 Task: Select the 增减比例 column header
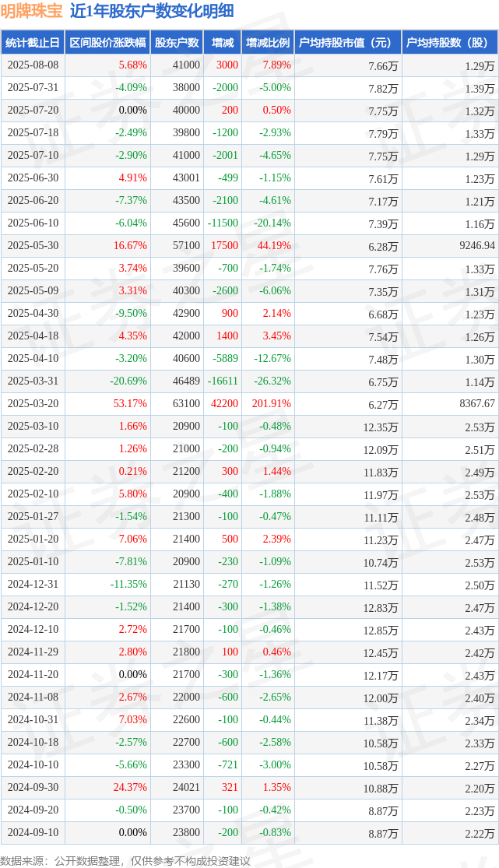coord(268,43)
